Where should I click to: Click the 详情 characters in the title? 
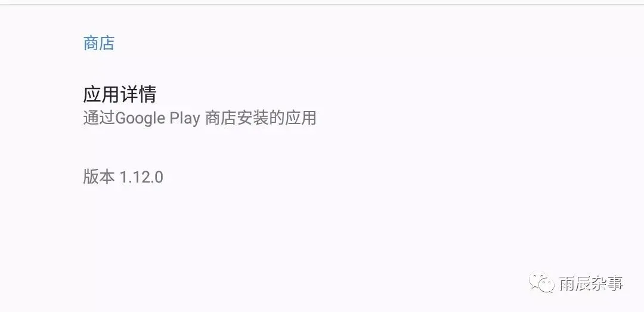click(x=138, y=94)
